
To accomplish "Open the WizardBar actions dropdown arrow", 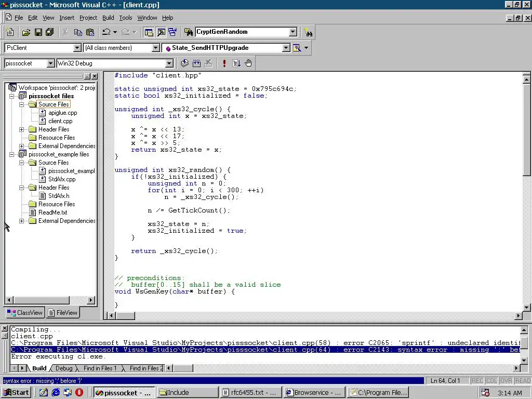I will [306, 48].
